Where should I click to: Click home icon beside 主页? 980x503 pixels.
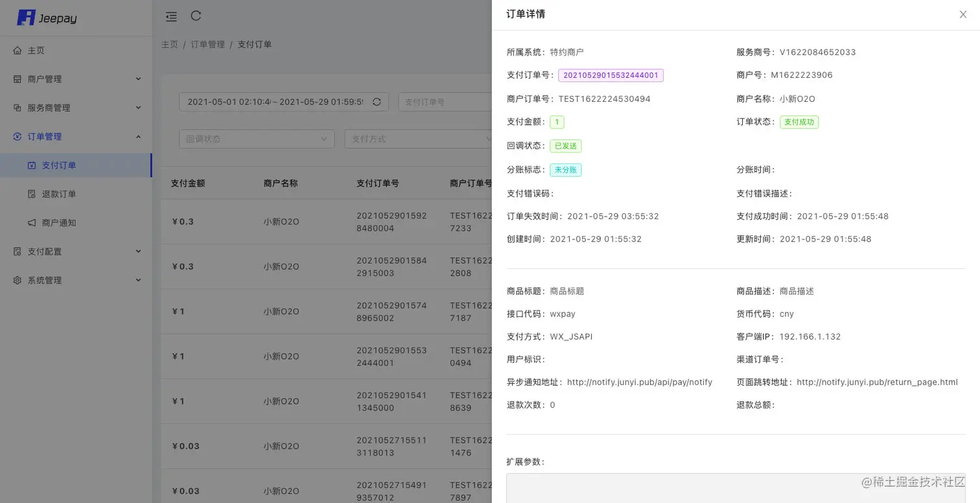click(17, 51)
